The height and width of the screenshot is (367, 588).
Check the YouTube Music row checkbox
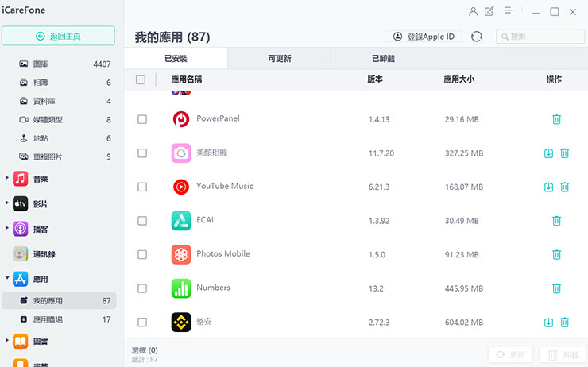(x=142, y=187)
